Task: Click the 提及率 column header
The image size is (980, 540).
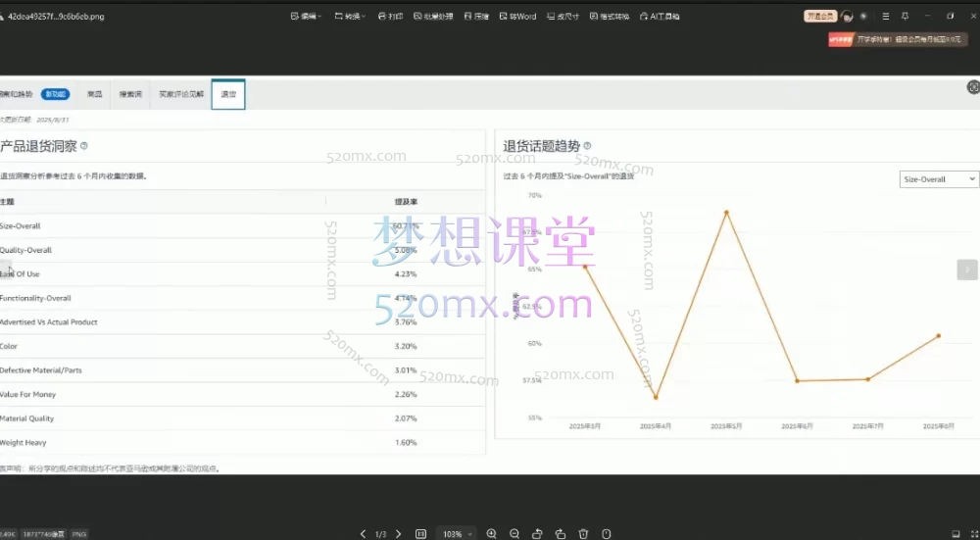Action: [x=406, y=202]
